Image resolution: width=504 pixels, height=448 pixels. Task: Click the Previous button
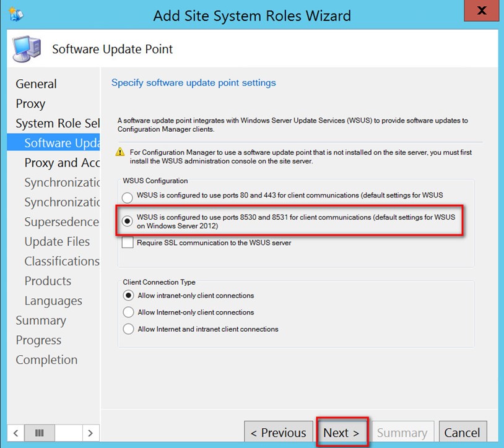pos(279,433)
